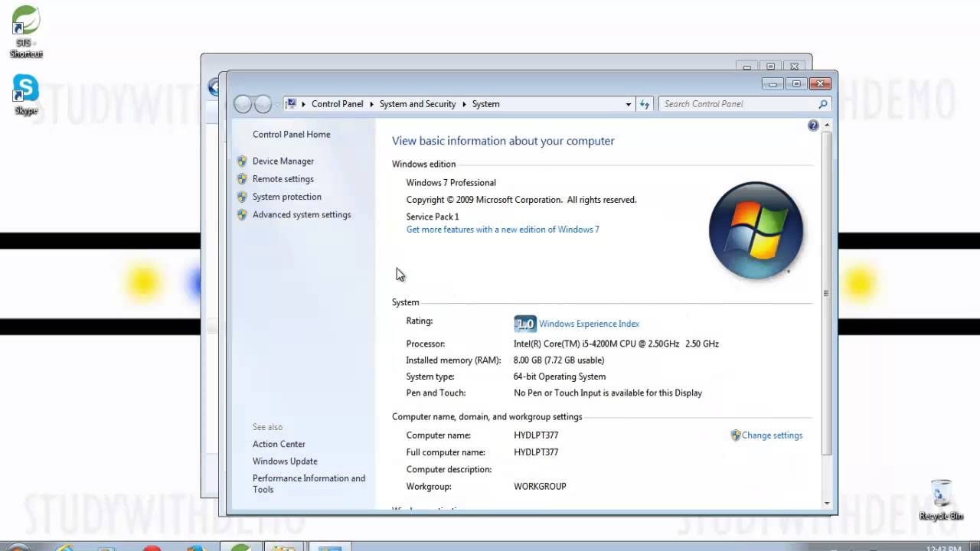Open the STS Shortcut desktop icon

coord(26,31)
